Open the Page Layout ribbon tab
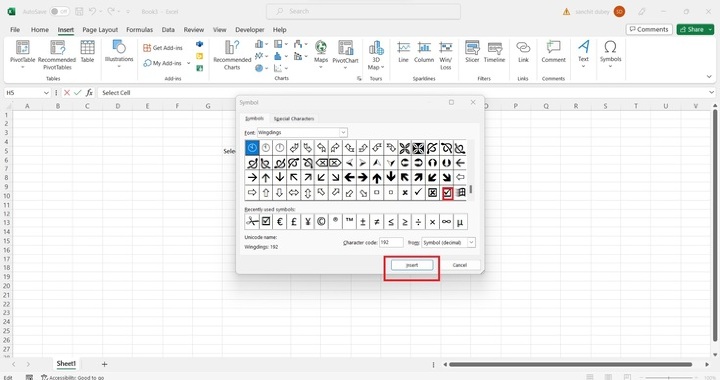 click(x=100, y=29)
